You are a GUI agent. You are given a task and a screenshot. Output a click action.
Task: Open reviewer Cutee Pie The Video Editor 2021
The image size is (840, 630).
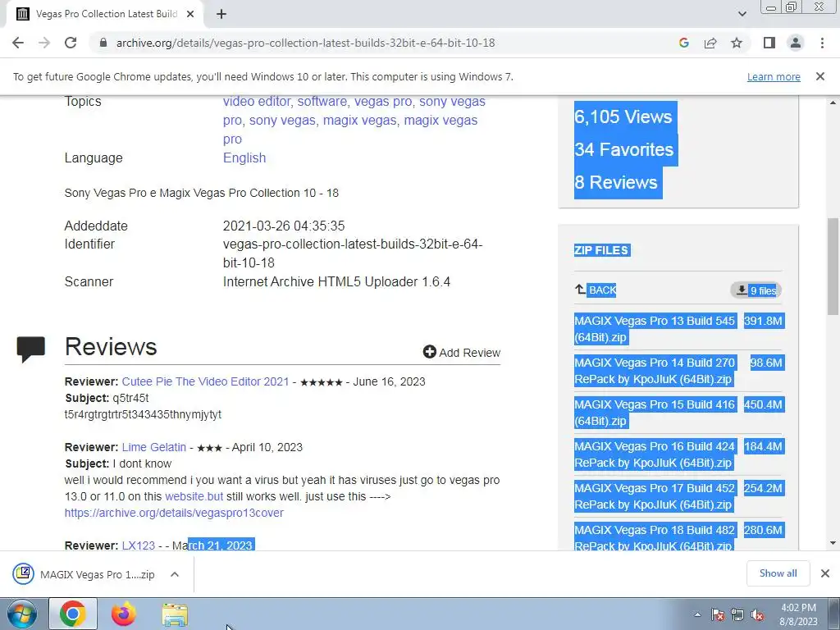click(x=205, y=381)
